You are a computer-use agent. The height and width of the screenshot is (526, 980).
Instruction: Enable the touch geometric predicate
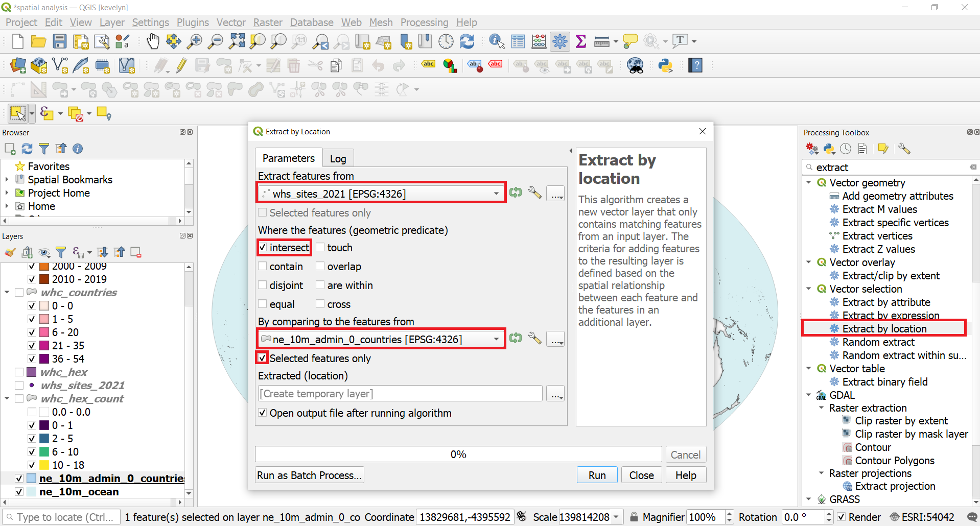click(320, 247)
